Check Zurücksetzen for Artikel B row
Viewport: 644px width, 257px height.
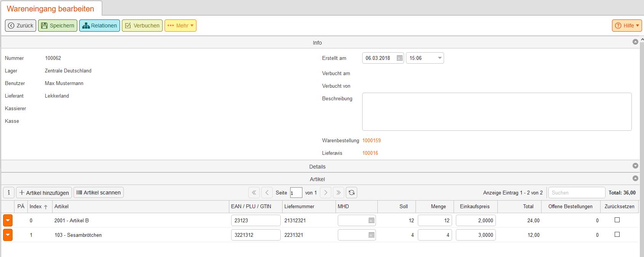point(617,220)
